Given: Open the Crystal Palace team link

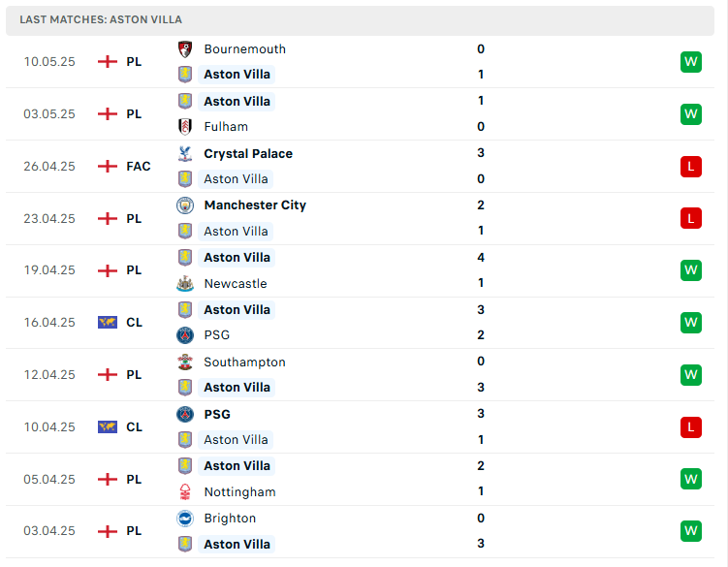Looking at the screenshot, I should (248, 154).
